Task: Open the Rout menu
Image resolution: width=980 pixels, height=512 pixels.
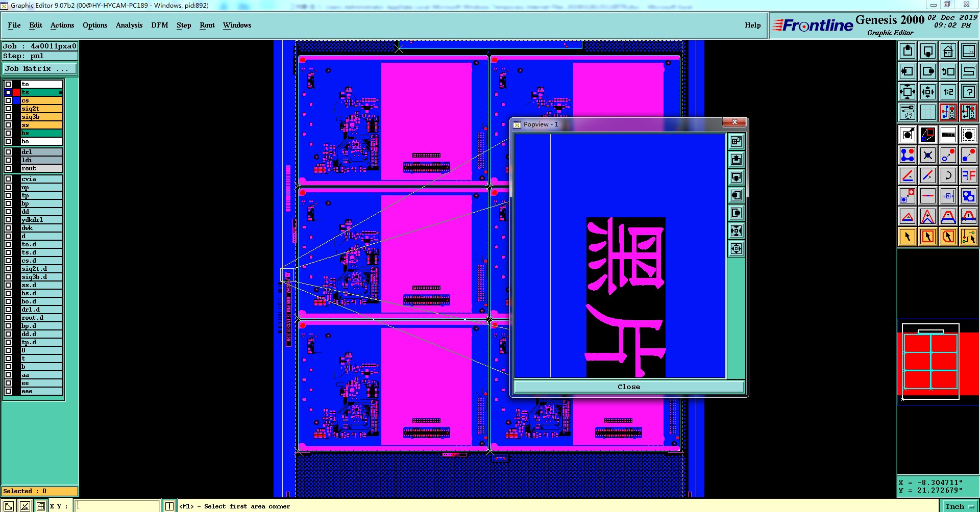Action: pyautogui.click(x=207, y=25)
